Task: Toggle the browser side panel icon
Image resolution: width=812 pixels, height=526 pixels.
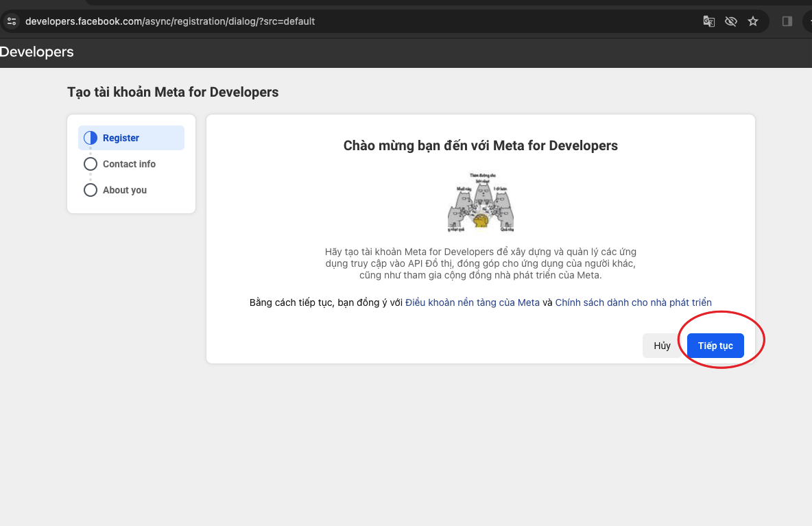Action: [x=787, y=21]
